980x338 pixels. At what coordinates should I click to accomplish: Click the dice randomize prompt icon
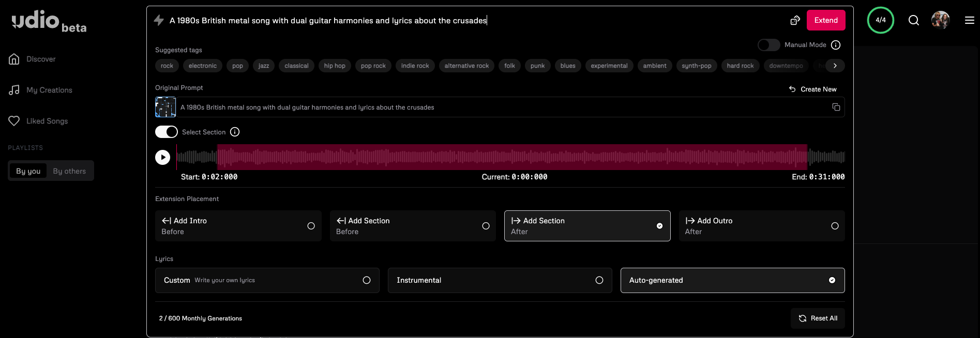(x=795, y=20)
